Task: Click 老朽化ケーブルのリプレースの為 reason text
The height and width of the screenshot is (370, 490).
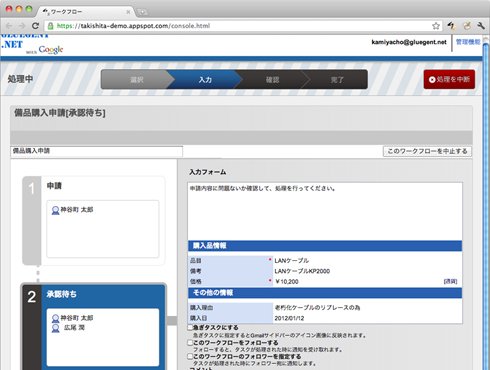Action: 317,307
